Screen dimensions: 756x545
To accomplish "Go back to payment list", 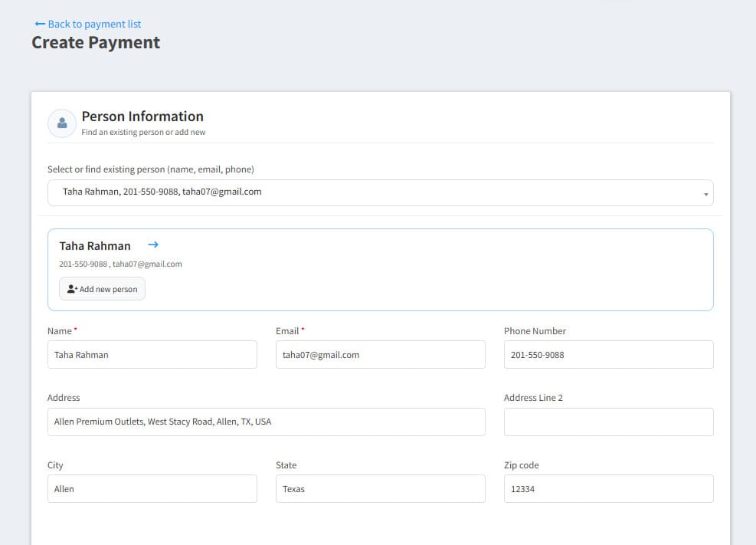I will 88,24.
